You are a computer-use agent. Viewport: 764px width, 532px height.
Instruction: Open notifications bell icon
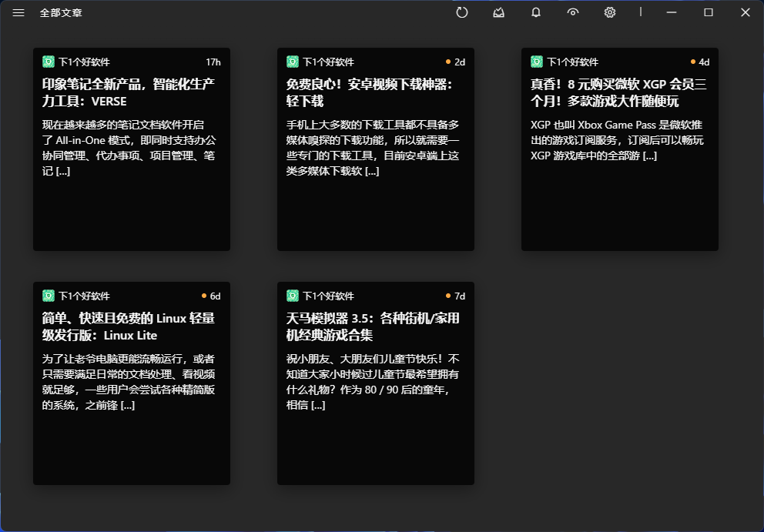click(536, 12)
